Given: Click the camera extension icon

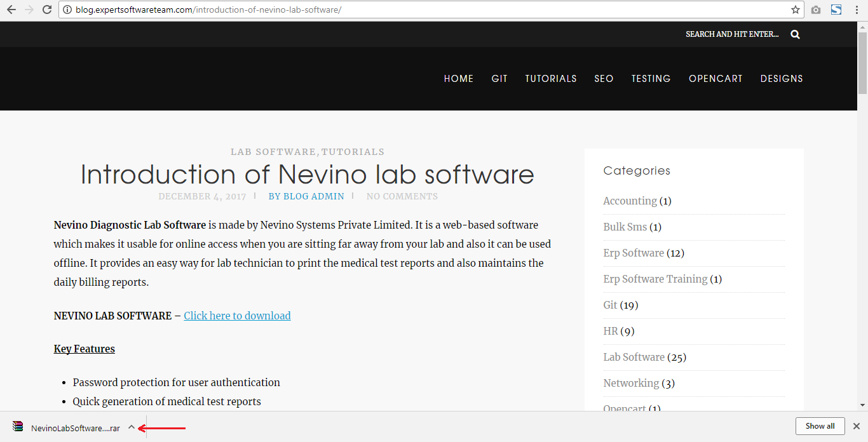Looking at the screenshot, I should point(816,10).
